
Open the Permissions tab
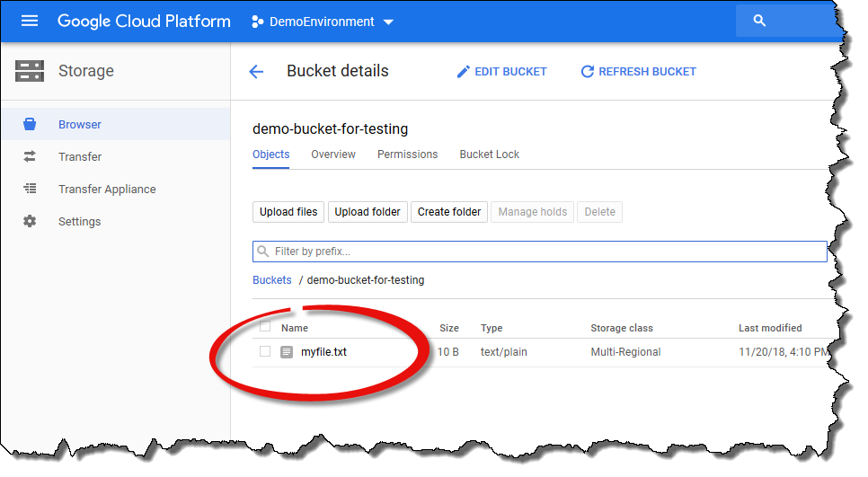pos(407,155)
